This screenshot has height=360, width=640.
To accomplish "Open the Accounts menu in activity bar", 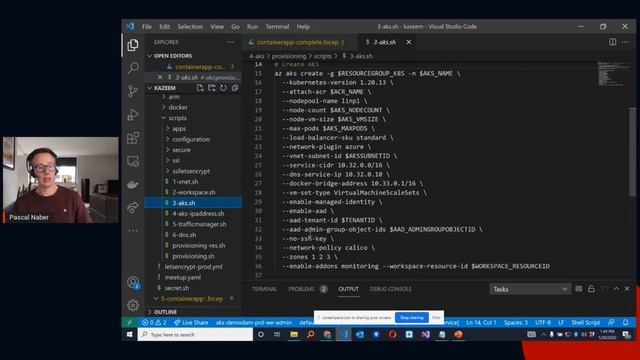I will [133, 282].
